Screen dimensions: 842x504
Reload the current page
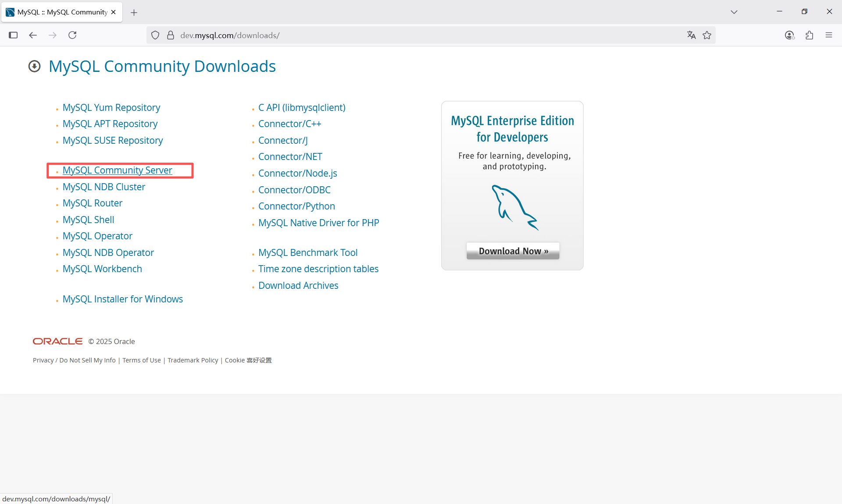tap(72, 35)
